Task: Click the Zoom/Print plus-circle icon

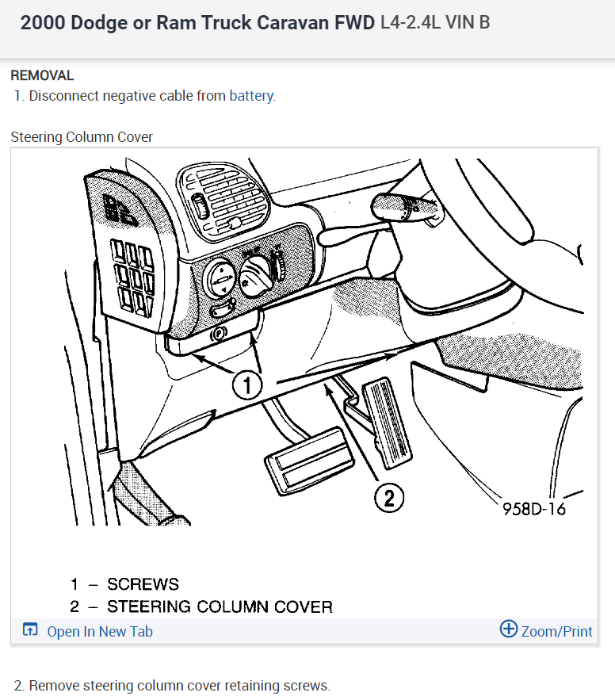Action: (509, 629)
